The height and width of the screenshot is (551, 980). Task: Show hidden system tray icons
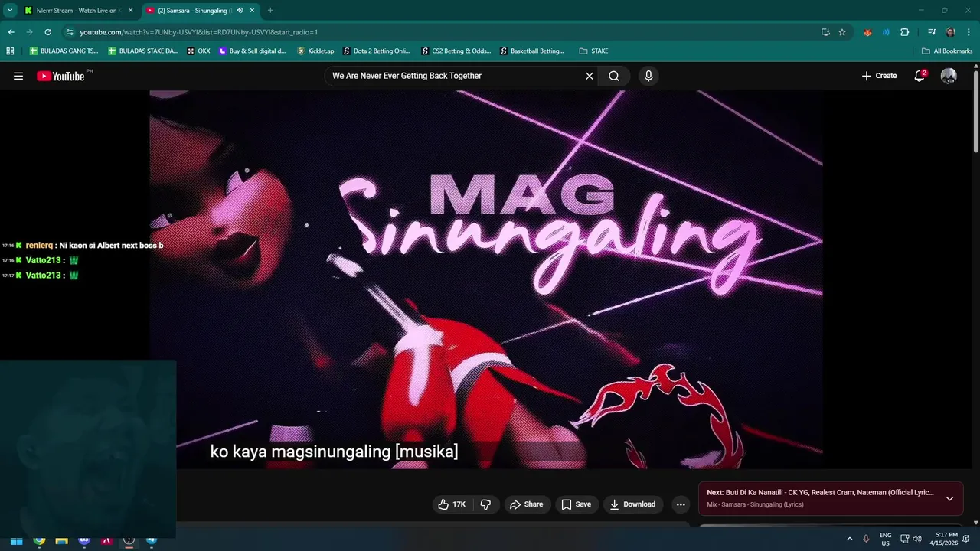point(849,539)
